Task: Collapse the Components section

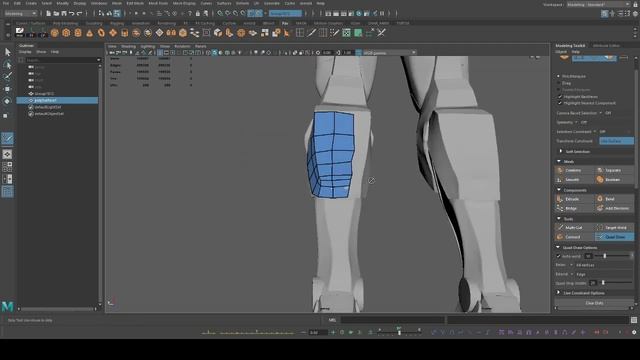Action: (559, 190)
